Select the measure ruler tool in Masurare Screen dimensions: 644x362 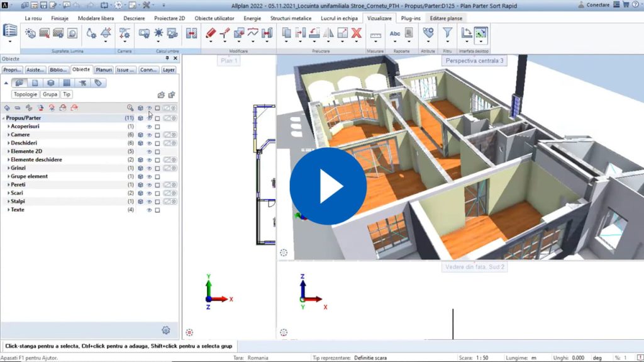(376, 34)
